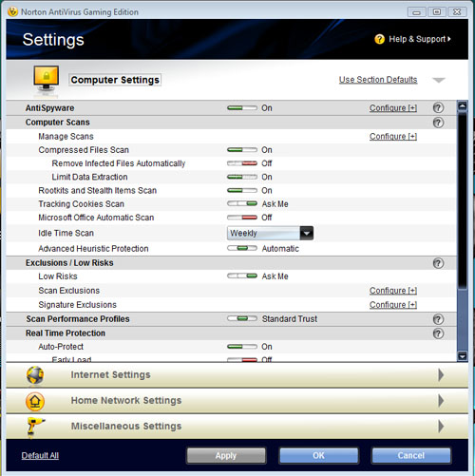Click the Home Network Settings house icon
The height and width of the screenshot is (476, 475).
35,401
